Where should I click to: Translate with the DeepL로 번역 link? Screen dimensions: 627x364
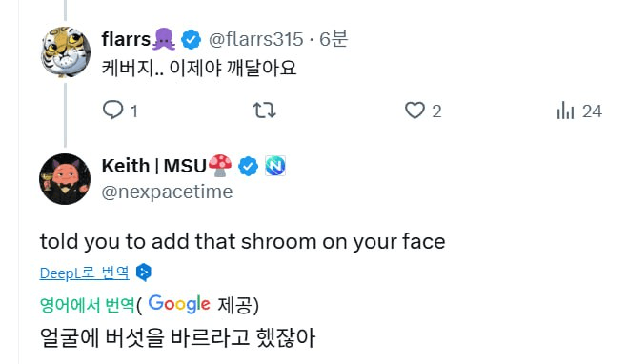[85, 273]
